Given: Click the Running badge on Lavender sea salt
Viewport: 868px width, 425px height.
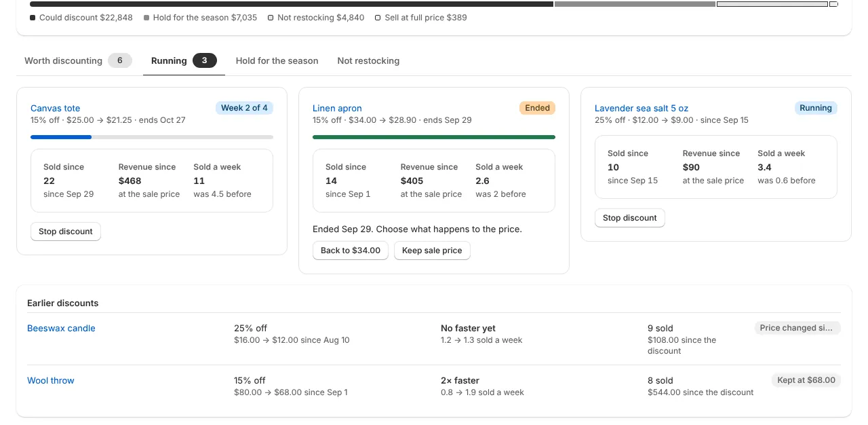Looking at the screenshot, I should pos(816,108).
